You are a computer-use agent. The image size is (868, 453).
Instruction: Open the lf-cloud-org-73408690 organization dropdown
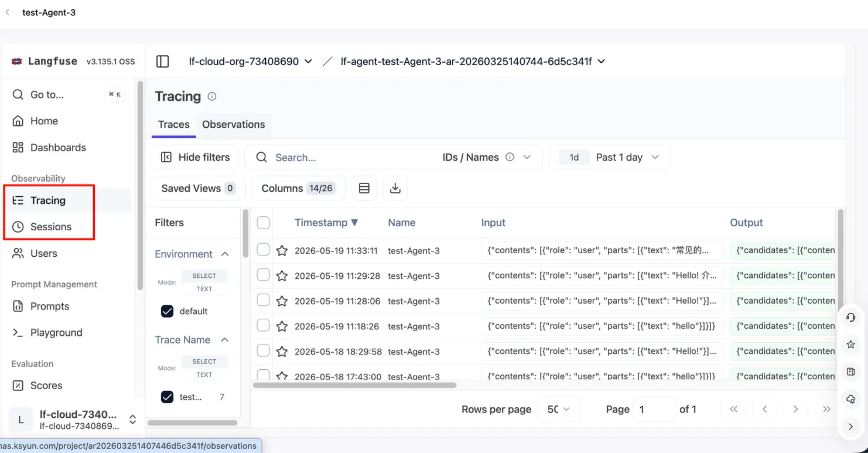pyautogui.click(x=250, y=62)
